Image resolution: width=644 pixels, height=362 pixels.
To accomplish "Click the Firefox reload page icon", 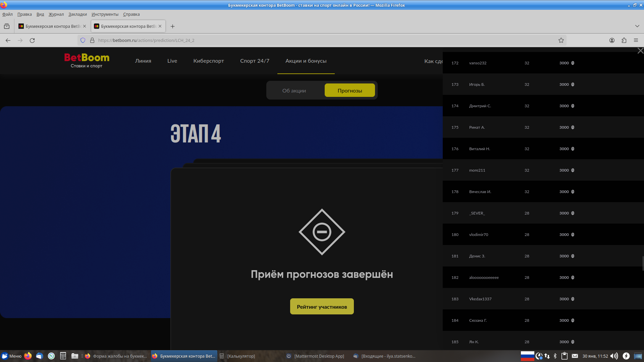I will click(32, 40).
